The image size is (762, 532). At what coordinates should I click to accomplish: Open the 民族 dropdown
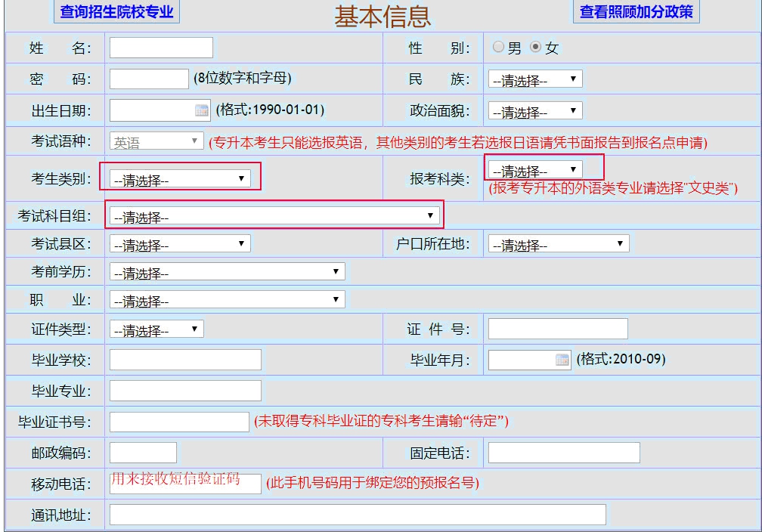535,79
